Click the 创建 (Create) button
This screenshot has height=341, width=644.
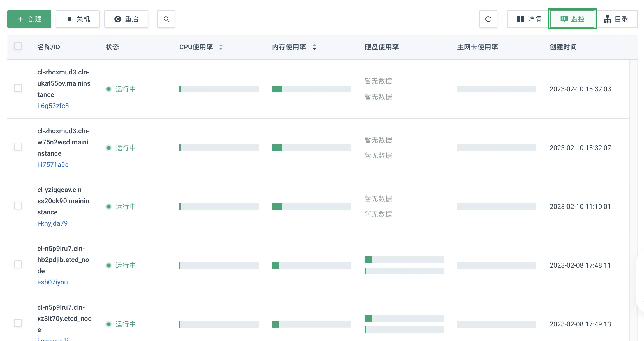(x=29, y=19)
